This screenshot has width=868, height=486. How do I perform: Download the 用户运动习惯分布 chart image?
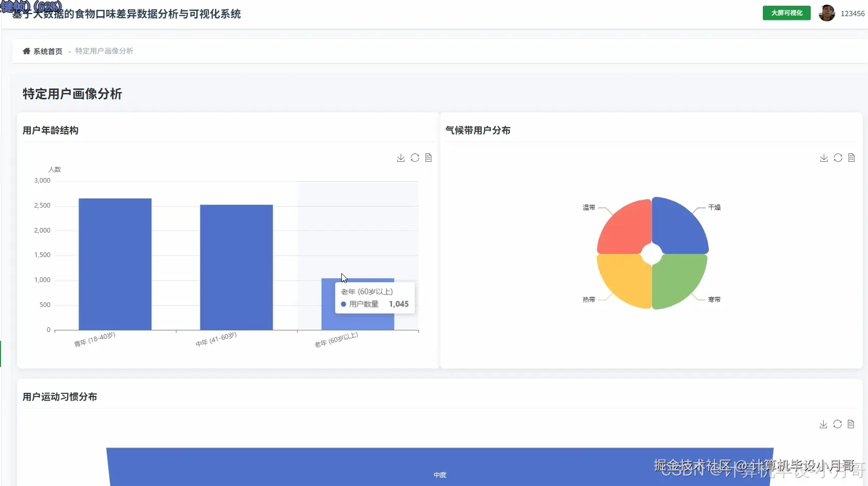(823, 424)
